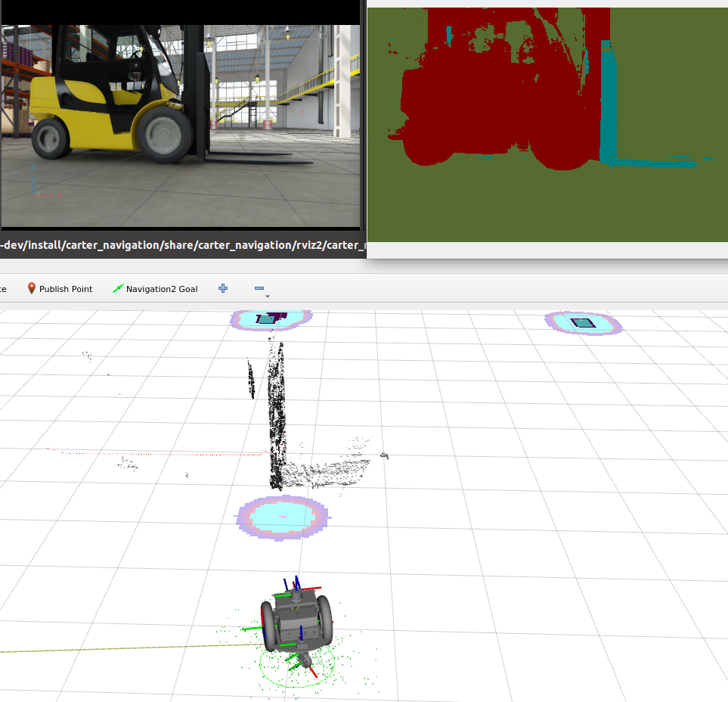Click the carter_navigation path title bar

[x=181, y=245]
